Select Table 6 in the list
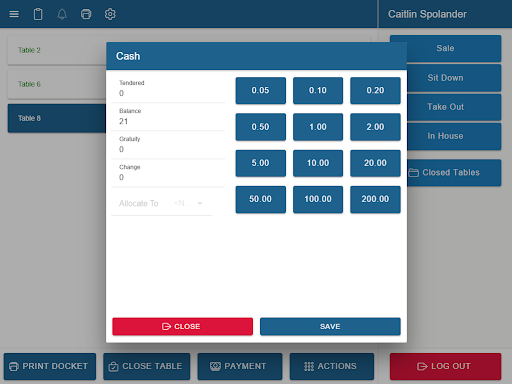512x384 pixels. pyautogui.click(x=57, y=84)
